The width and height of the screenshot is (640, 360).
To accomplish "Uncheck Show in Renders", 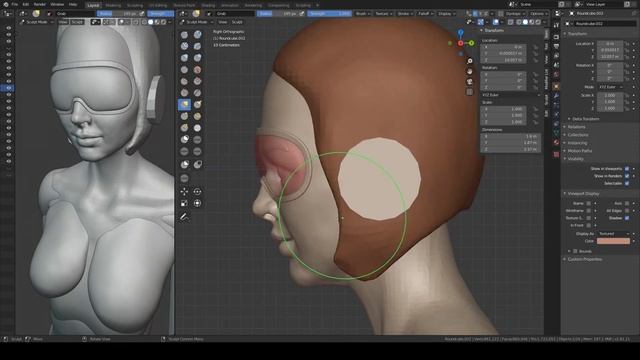I will pos(627,176).
